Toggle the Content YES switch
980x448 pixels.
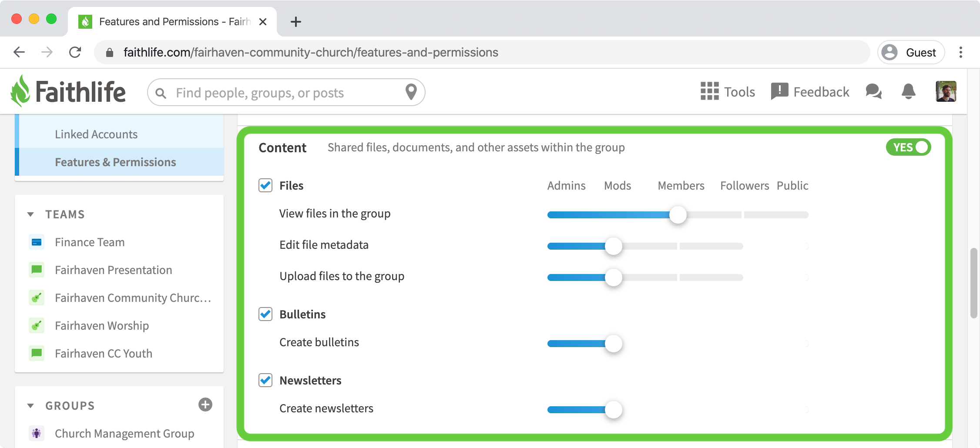tap(908, 147)
